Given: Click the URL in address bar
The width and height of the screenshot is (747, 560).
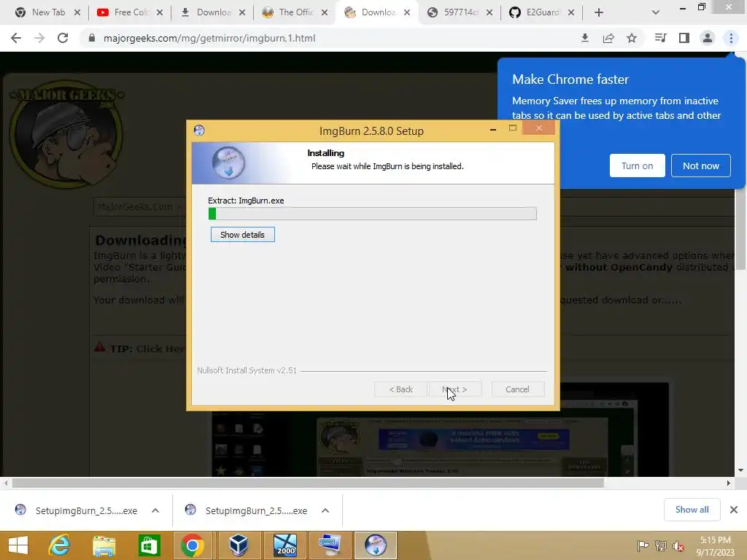Looking at the screenshot, I should coord(209,38).
